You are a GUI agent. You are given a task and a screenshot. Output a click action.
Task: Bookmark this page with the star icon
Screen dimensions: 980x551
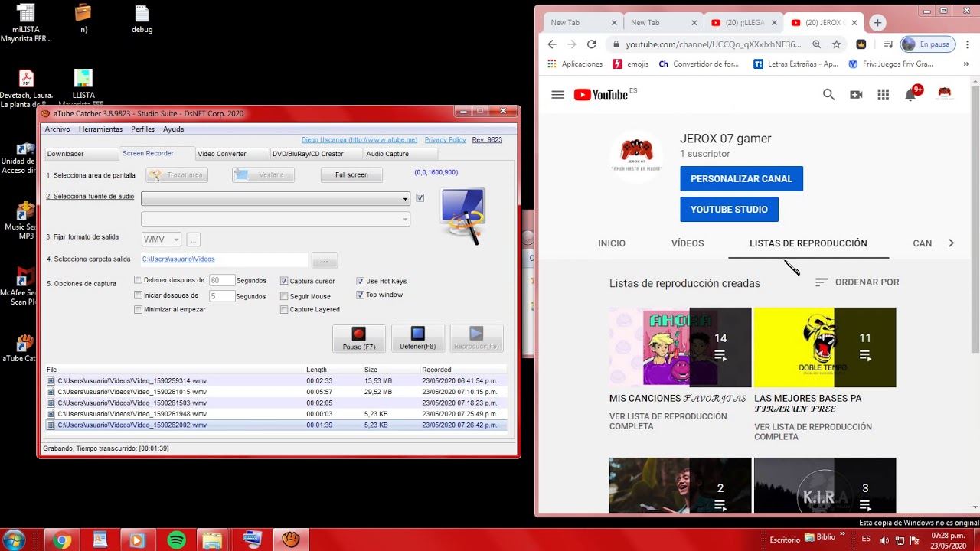(x=836, y=44)
